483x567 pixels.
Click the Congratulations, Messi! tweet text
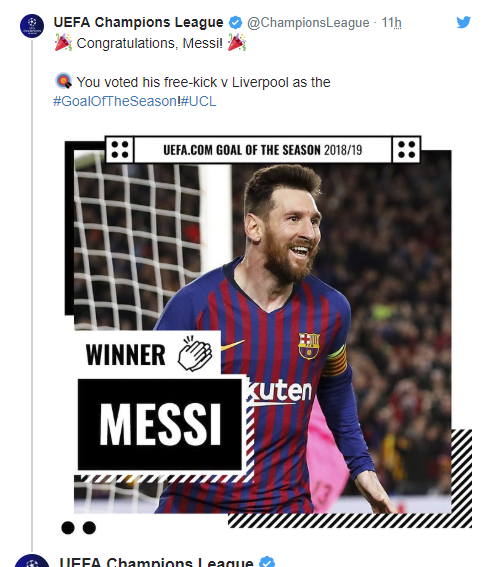click(150, 43)
